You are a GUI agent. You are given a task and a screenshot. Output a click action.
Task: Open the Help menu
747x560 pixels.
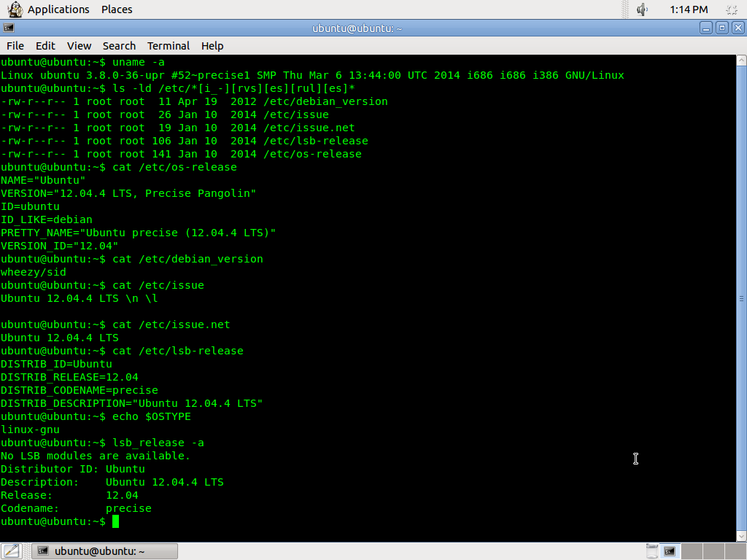pos(212,46)
